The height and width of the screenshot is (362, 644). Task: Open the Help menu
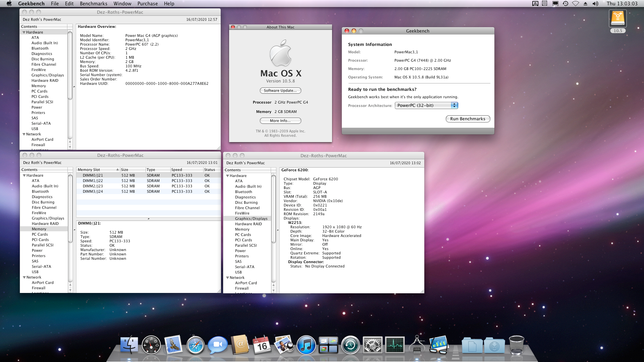click(x=169, y=4)
